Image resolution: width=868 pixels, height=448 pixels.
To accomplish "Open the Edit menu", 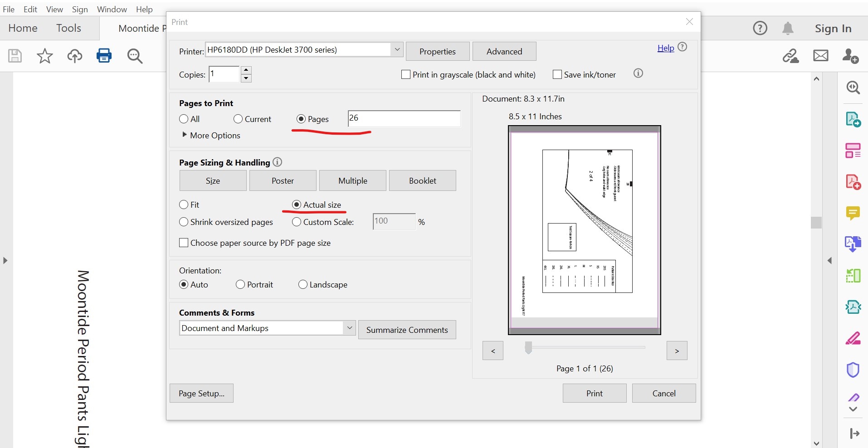I will coord(30,9).
